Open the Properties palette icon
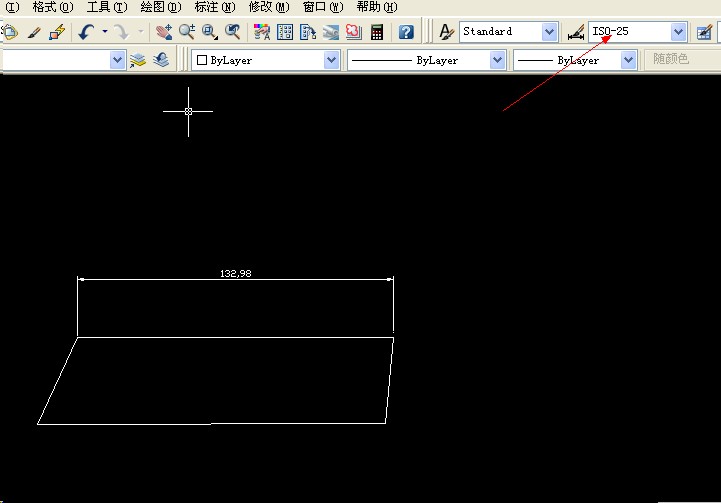Viewport: 721px width, 503px height. pyautogui.click(x=262, y=32)
